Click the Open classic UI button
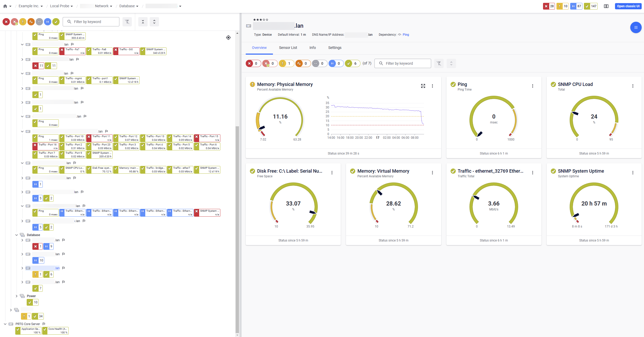The width and height of the screenshot is (644, 337). pyautogui.click(x=628, y=6)
